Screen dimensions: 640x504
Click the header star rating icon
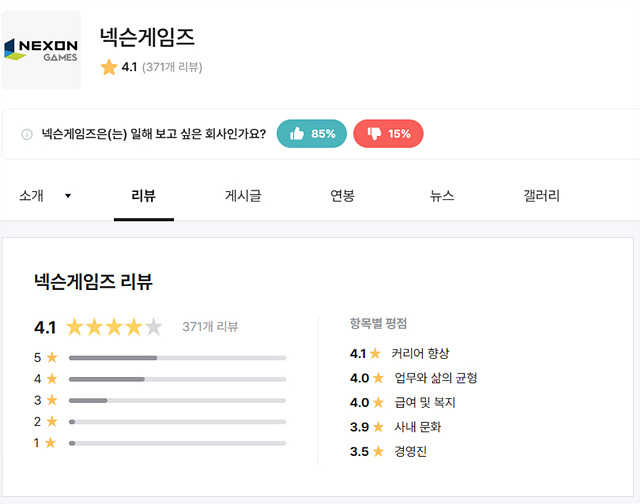pyautogui.click(x=109, y=68)
